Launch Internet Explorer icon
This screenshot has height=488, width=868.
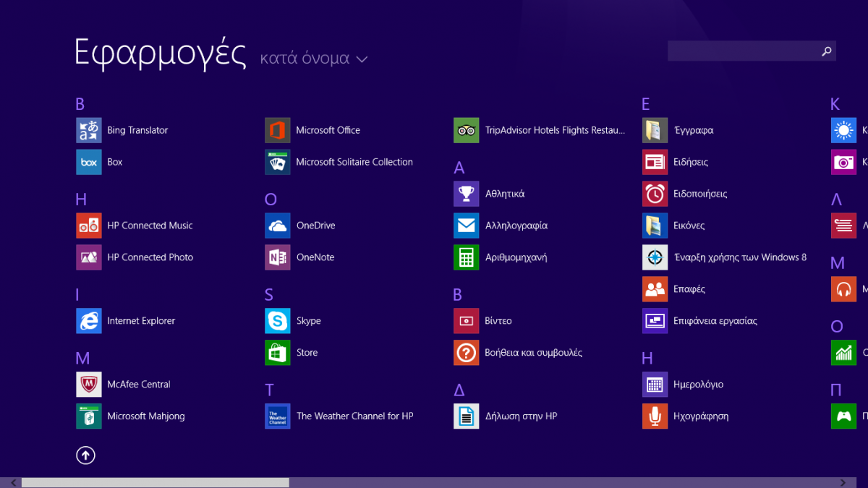(89, 321)
